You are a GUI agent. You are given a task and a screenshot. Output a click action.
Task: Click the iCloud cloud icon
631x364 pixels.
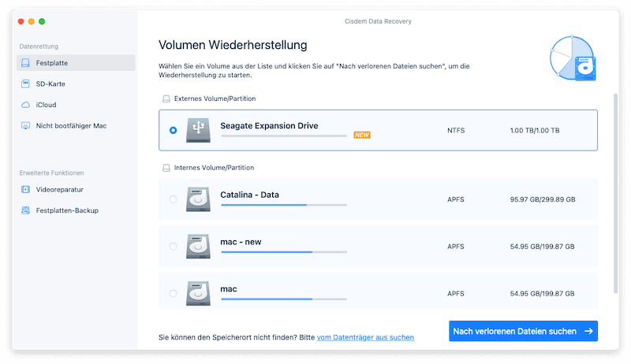[x=25, y=105]
